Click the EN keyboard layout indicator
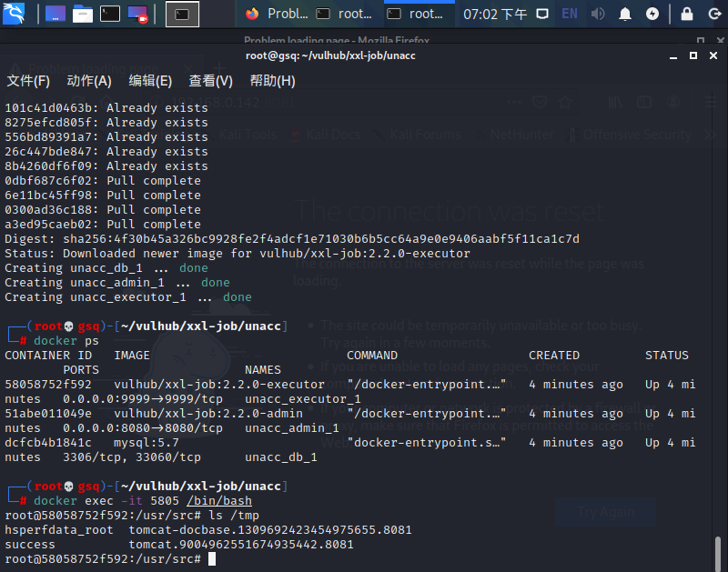The image size is (728, 572). (570, 14)
